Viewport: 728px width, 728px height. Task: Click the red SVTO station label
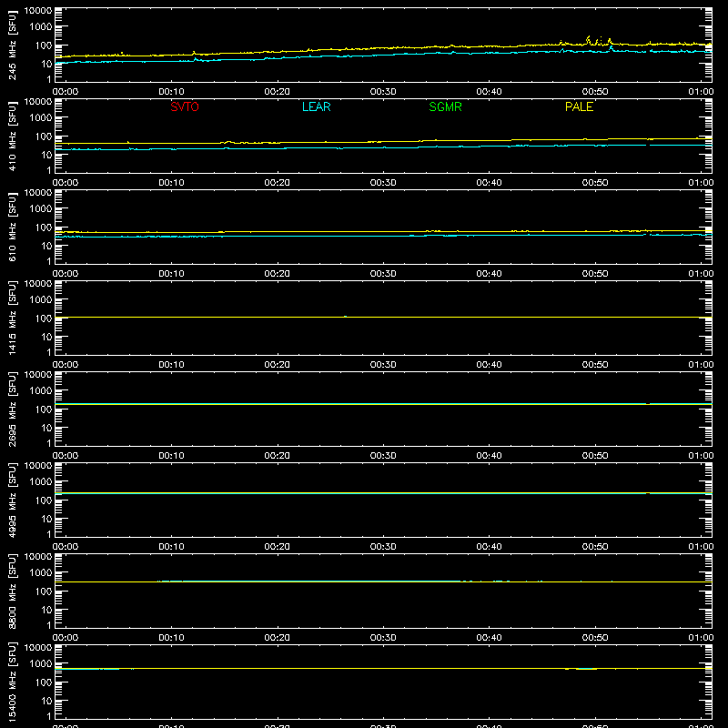185,106
